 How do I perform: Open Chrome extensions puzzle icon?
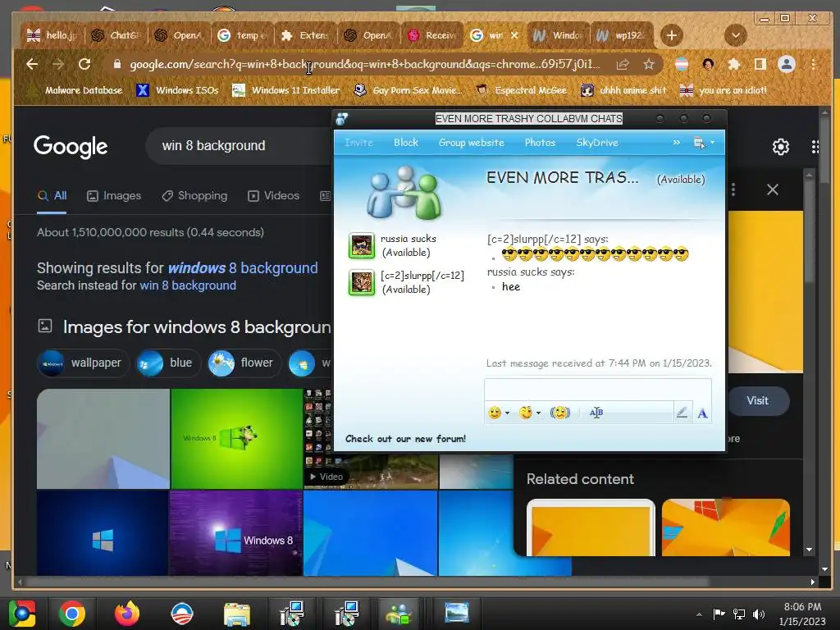734,64
